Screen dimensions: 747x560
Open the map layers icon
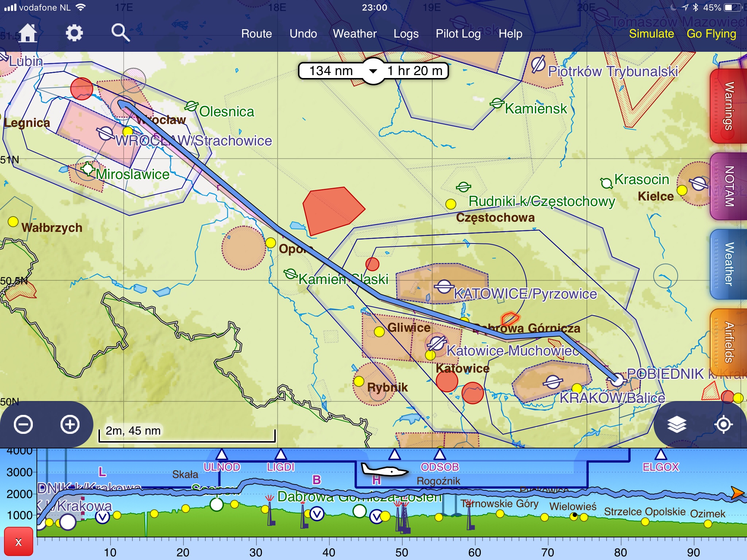click(x=677, y=424)
